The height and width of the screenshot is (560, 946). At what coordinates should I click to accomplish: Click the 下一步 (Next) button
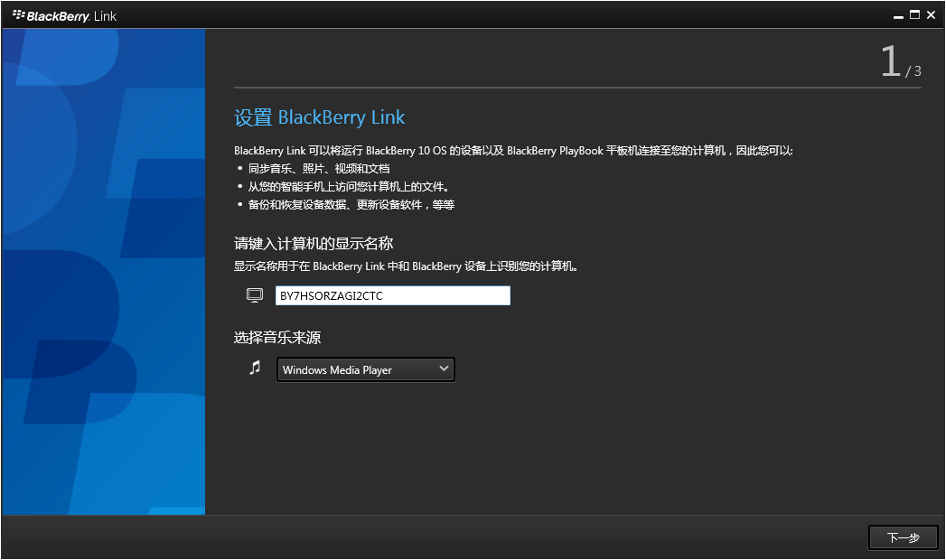(x=904, y=537)
